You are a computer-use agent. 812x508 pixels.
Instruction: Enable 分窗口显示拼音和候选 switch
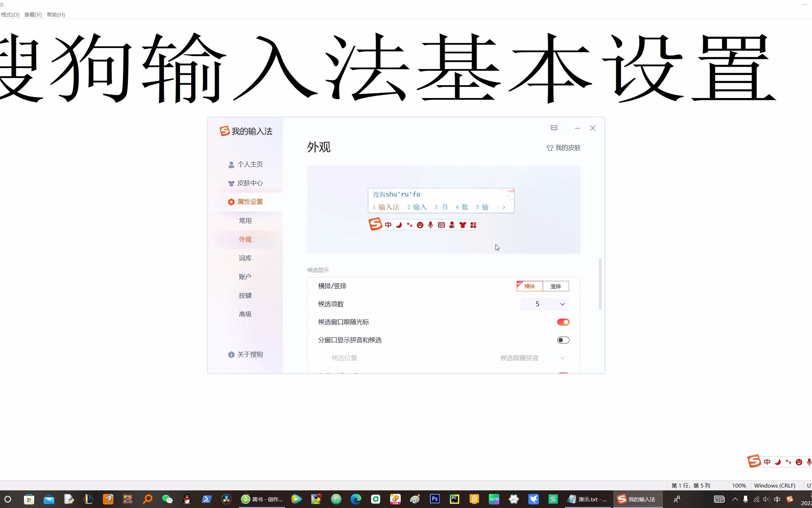(563, 340)
